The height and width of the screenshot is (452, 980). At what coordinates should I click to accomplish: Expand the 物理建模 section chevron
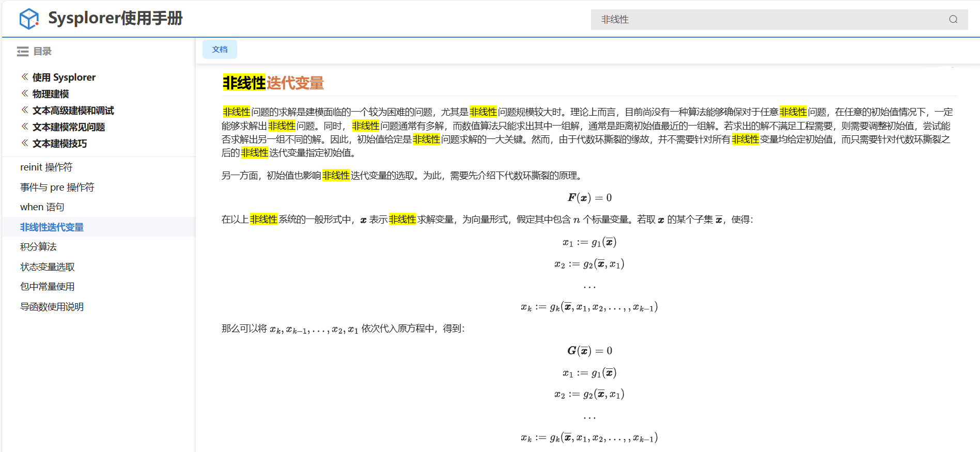[x=25, y=93]
